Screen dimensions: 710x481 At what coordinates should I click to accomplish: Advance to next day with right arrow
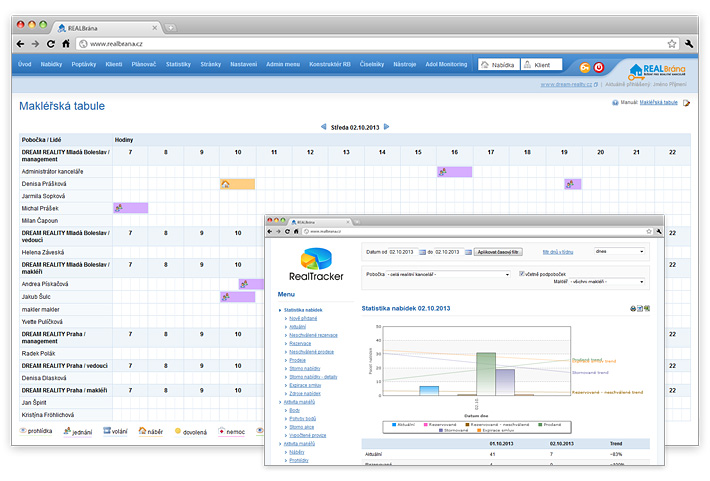point(387,127)
